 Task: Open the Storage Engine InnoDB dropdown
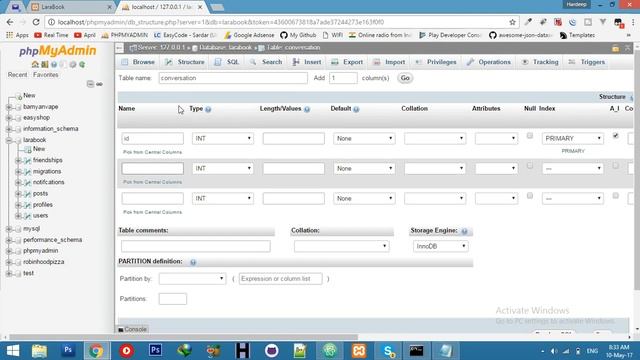click(x=440, y=247)
